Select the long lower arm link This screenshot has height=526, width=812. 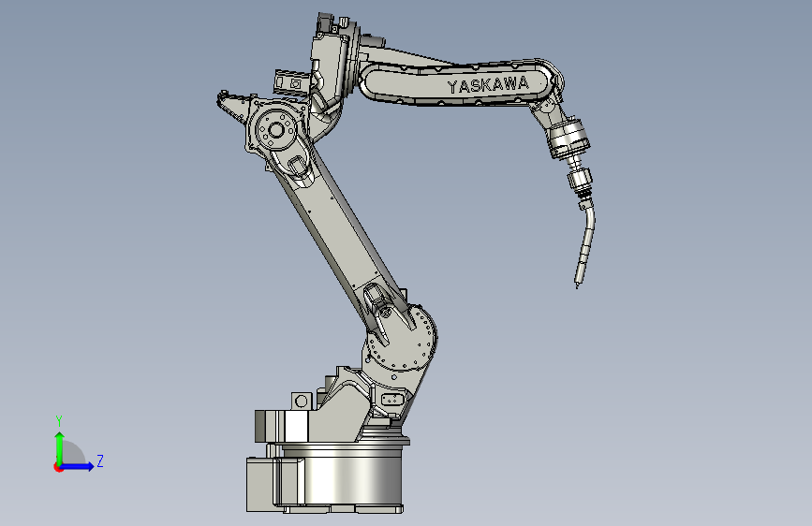tap(342, 236)
